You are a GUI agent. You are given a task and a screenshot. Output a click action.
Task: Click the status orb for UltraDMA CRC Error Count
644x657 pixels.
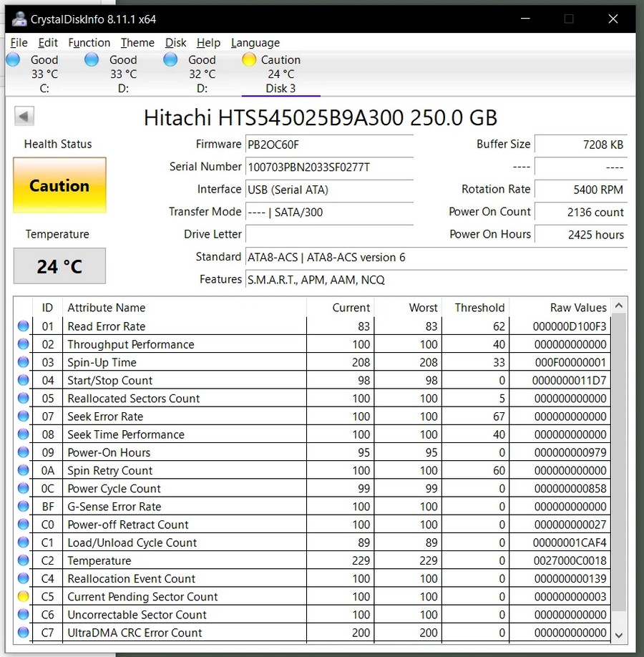23,633
